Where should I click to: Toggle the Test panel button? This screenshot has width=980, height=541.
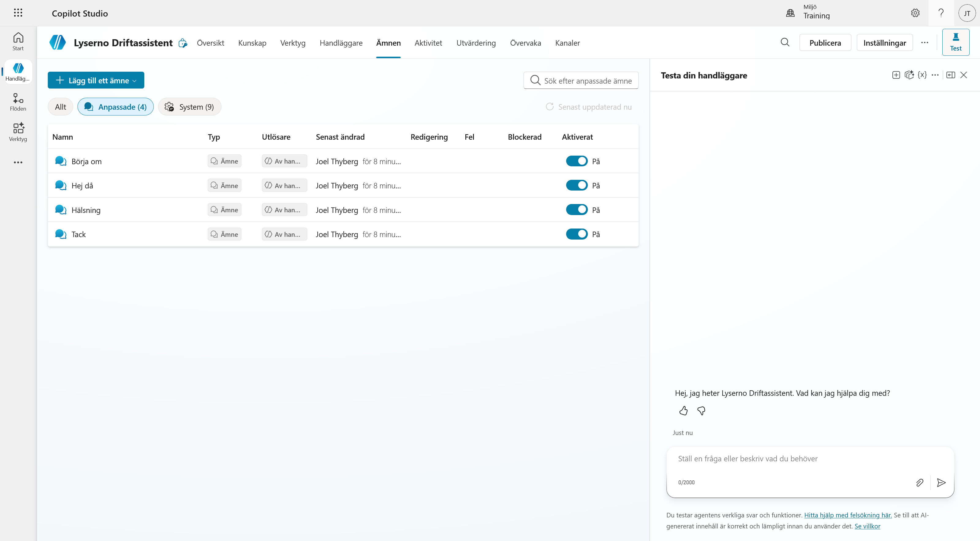tap(955, 42)
